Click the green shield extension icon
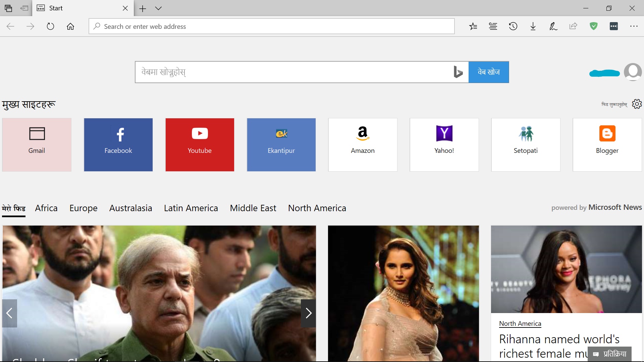644x362 pixels. coord(594,26)
